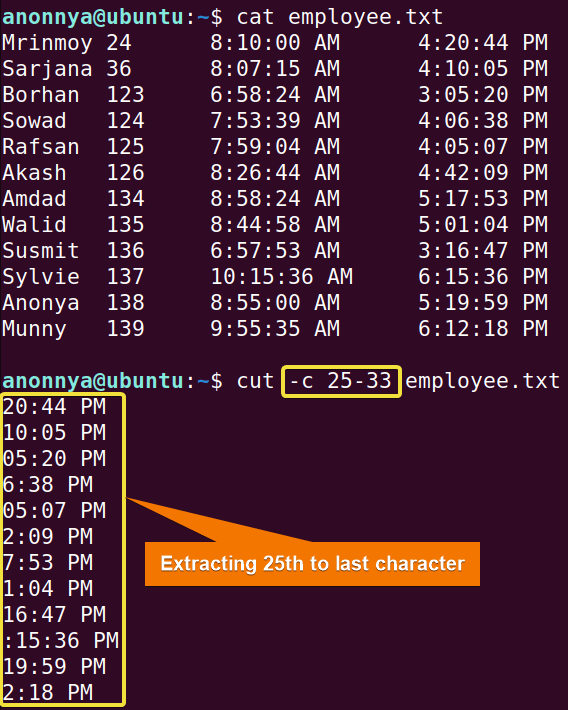
Task: Click the name 'Mrinmoy' in the file output
Action: pos(47,44)
